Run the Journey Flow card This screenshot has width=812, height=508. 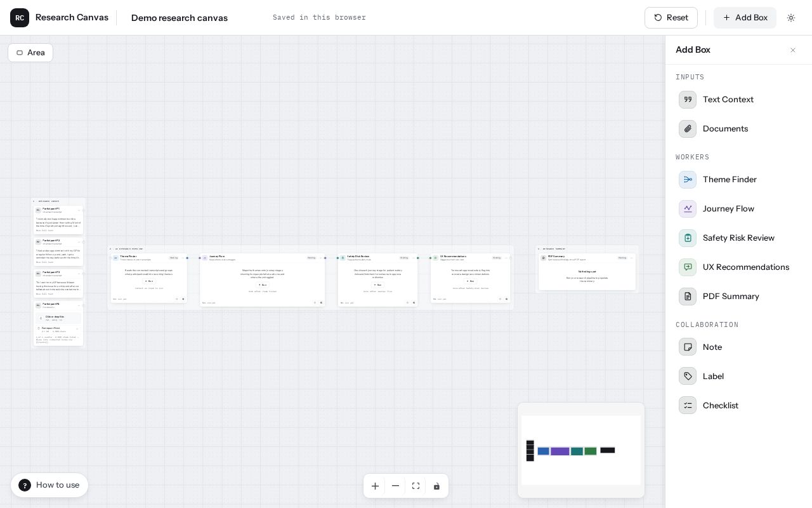pos(263,285)
